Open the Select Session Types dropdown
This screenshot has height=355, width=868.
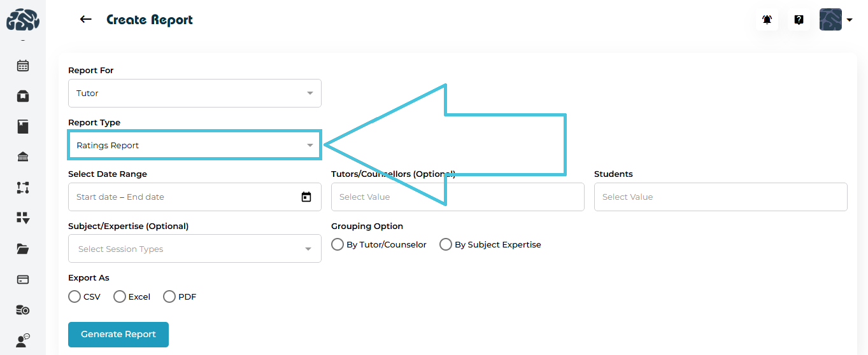194,249
